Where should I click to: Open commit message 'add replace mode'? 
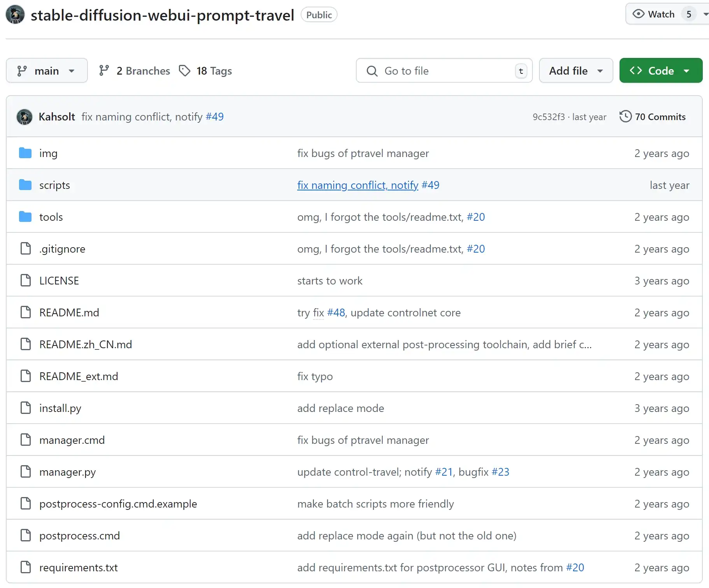[x=341, y=408]
